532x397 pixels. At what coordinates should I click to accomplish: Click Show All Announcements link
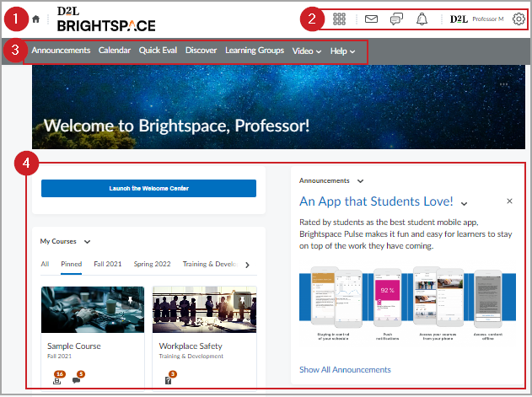tap(345, 369)
